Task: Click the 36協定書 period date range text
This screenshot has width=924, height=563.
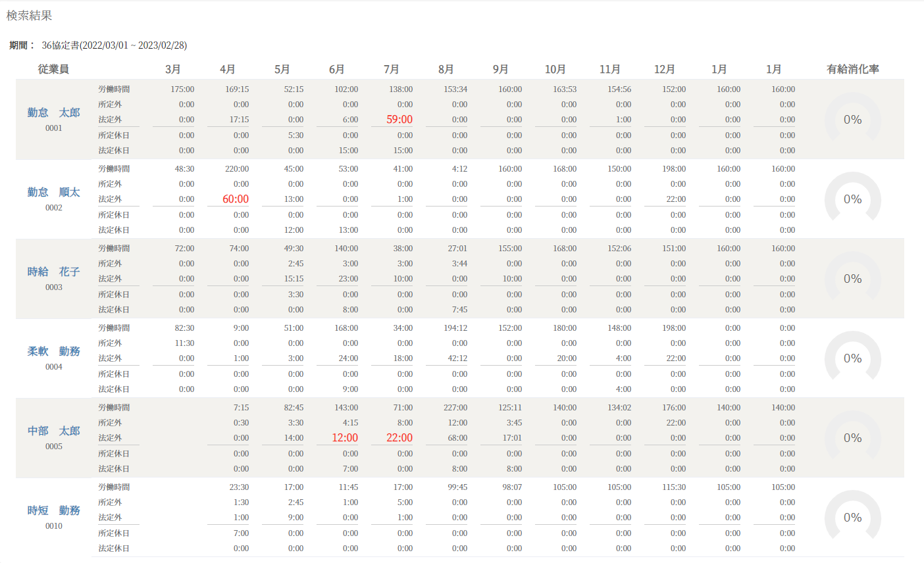Action: (115, 45)
